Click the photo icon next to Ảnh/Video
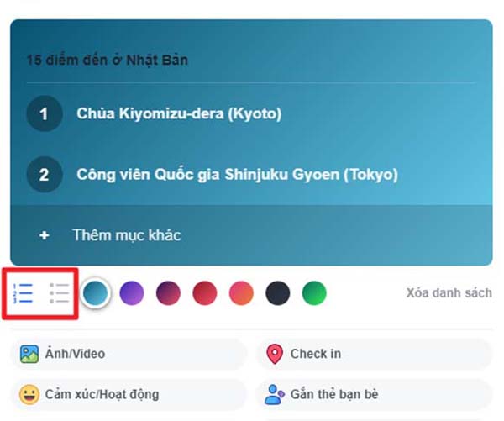Image resolution: width=504 pixels, height=421 pixels. [x=29, y=354]
